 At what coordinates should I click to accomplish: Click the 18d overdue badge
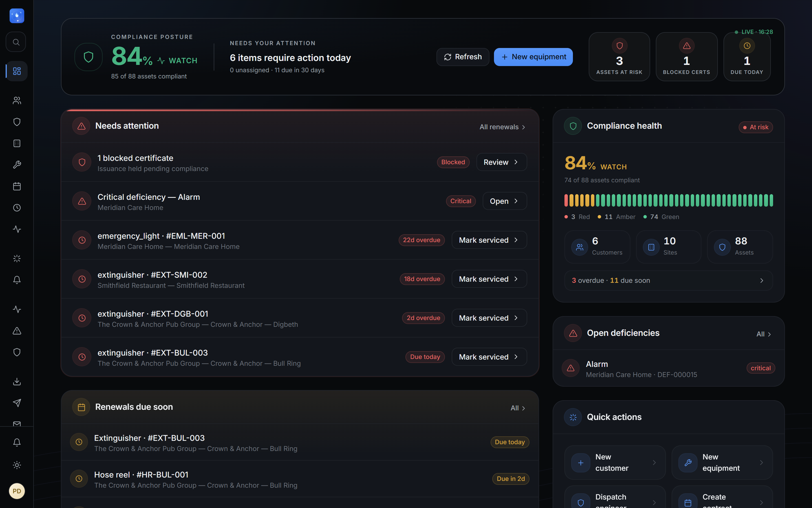tap(422, 279)
